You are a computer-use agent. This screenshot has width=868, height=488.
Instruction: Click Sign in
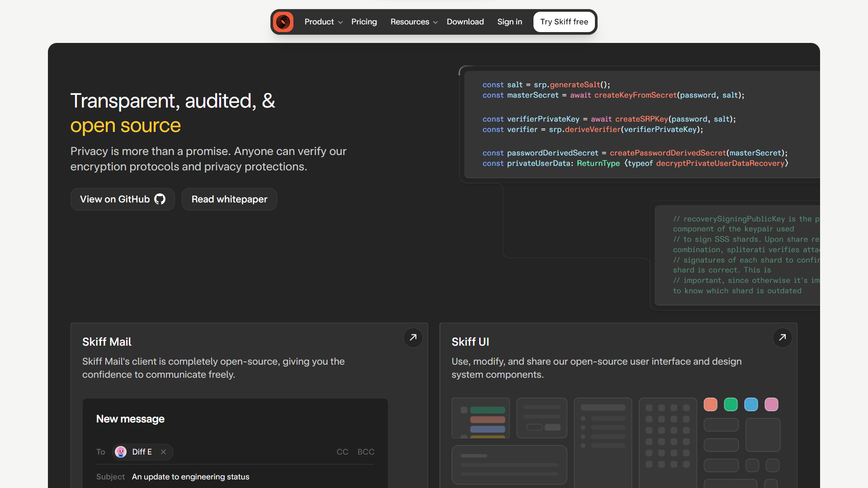(509, 22)
